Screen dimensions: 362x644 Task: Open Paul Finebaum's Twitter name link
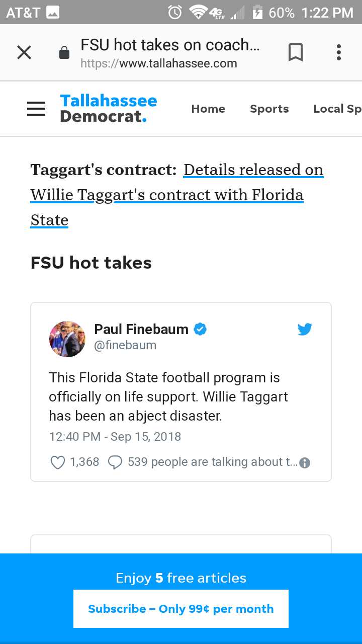point(141,330)
